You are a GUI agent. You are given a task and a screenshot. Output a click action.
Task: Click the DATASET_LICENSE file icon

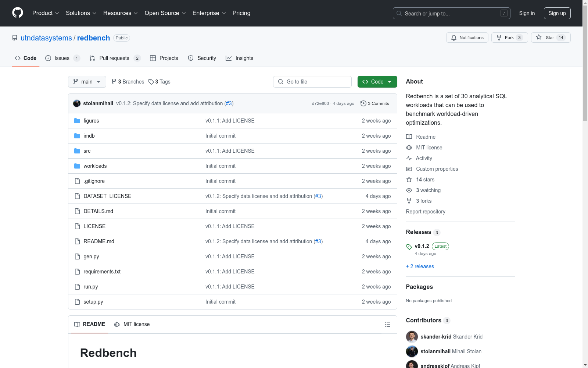coord(77,196)
